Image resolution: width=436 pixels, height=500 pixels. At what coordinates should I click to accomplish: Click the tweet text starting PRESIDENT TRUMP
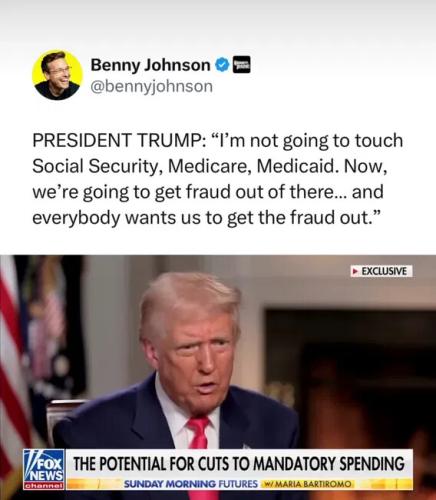218,179
